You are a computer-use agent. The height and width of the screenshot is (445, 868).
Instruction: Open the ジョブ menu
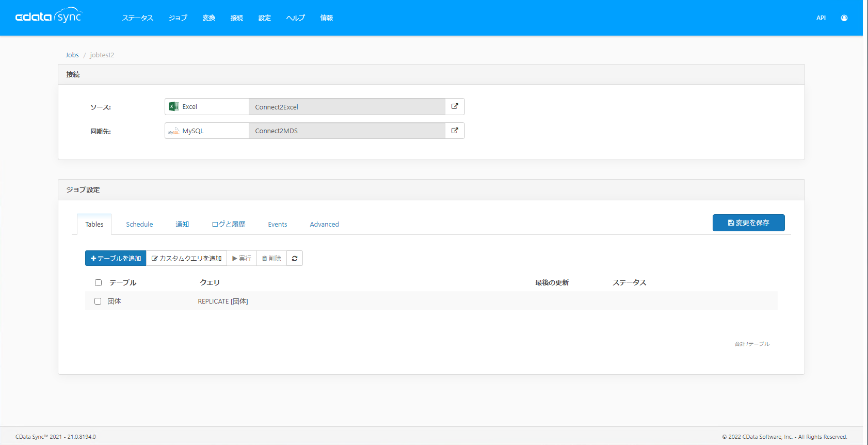(x=178, y=18)
